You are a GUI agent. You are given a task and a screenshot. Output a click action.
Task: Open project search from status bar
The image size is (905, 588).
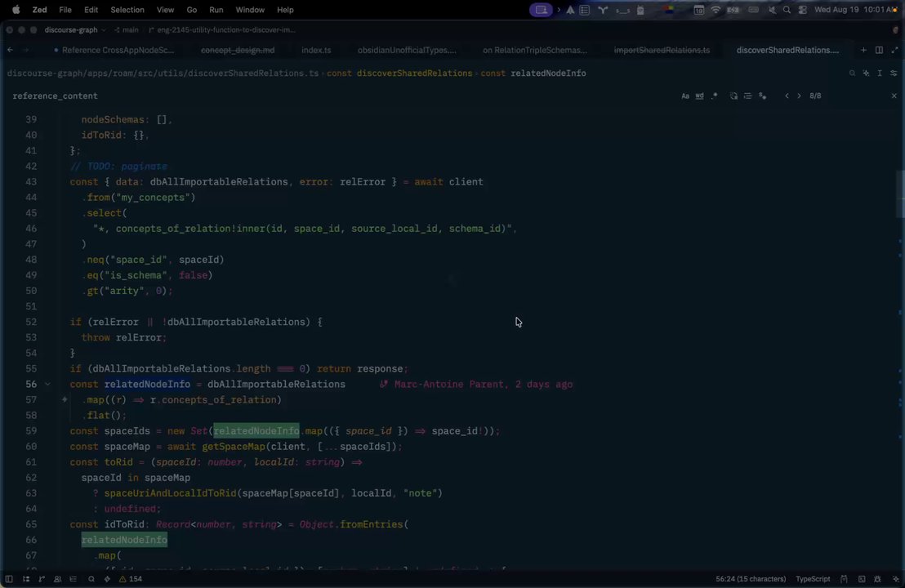pyautogui.click(x=91, y=579)
